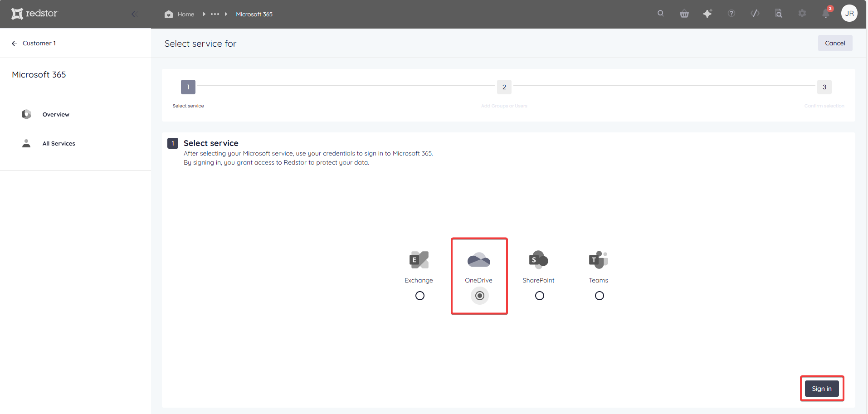Viewport: 868px width, 414px height.
Task: Collapse the sidebar with the double chevron
Action: pyautogui.click(x=135, y=14)
